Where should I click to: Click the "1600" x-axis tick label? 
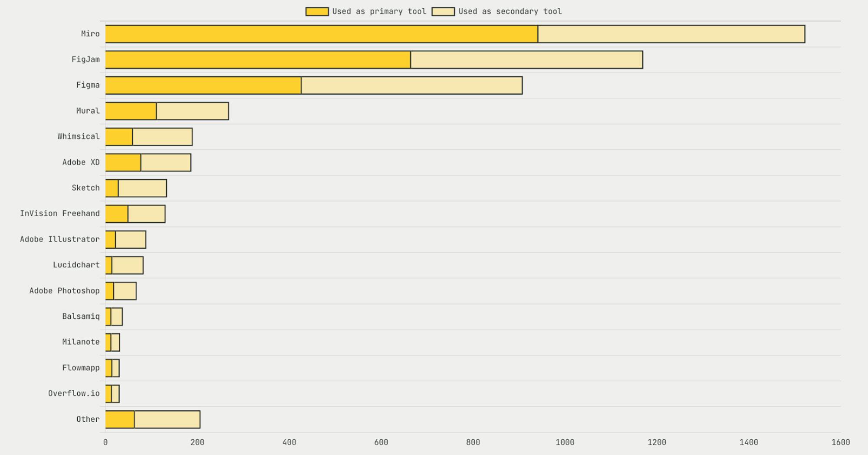841,442
